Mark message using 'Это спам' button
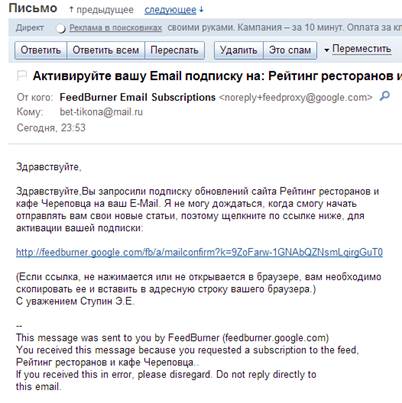 (x=290, y=50)
